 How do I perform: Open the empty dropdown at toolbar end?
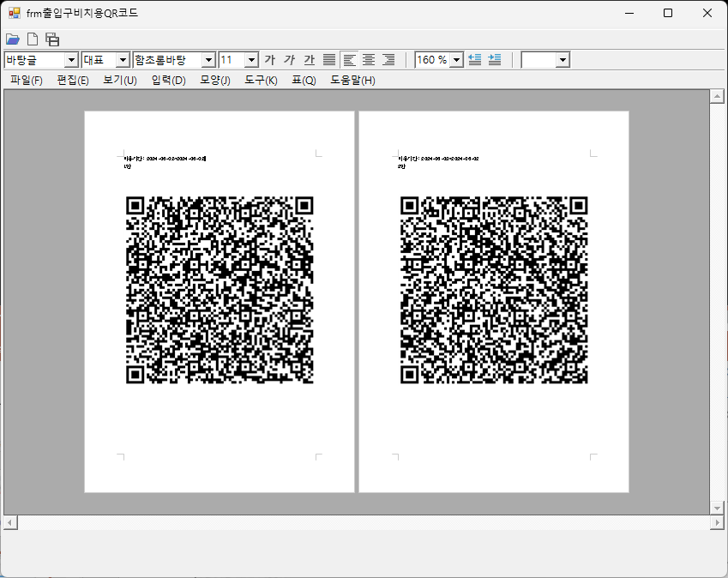tap(563, 60)
